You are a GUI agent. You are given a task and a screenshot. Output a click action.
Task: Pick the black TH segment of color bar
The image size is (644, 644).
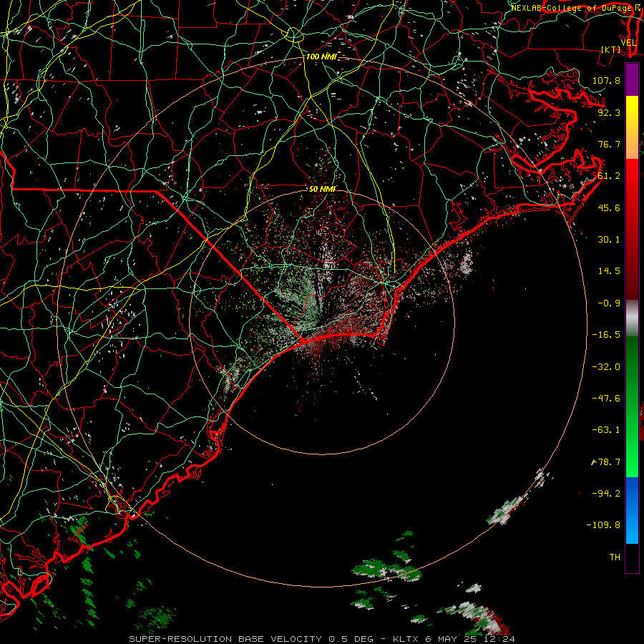point(632,558)
